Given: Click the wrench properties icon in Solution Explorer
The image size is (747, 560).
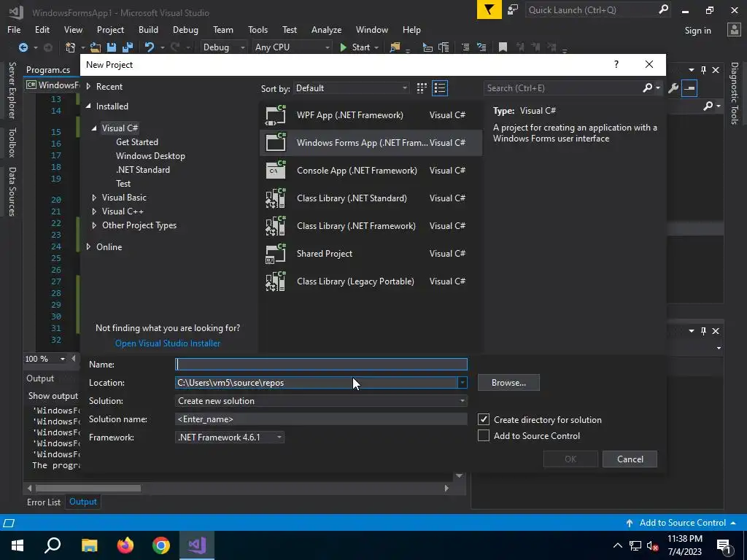Looking at the screenshot, I should [x=673, y=88].
